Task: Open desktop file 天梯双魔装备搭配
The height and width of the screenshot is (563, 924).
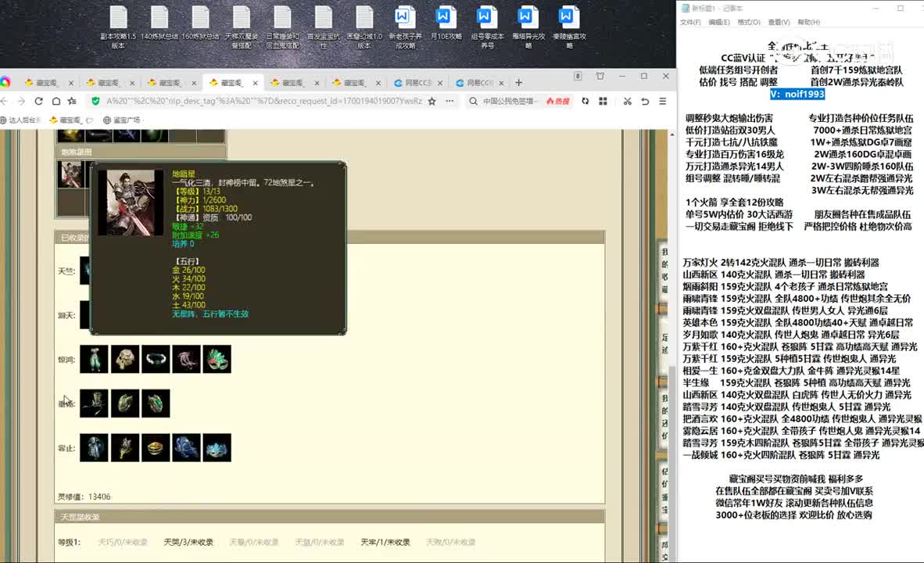Action: tap(241, 27)
